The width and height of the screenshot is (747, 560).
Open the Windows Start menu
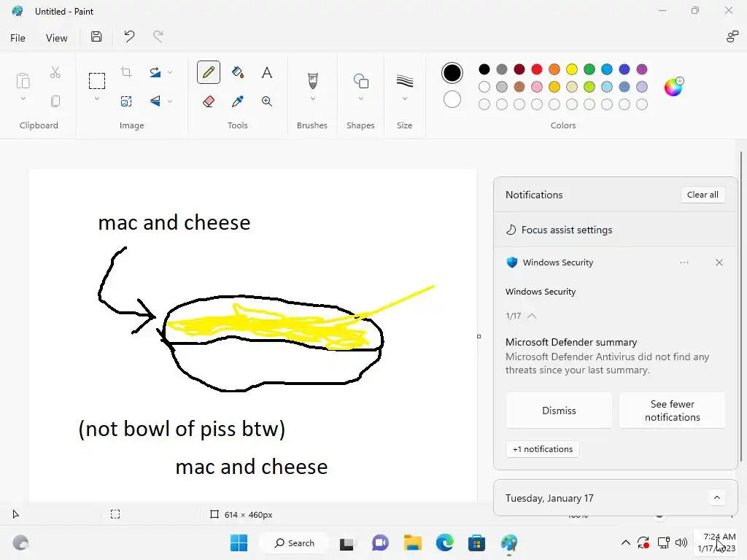pyautogui.click(x=239, y=542)
